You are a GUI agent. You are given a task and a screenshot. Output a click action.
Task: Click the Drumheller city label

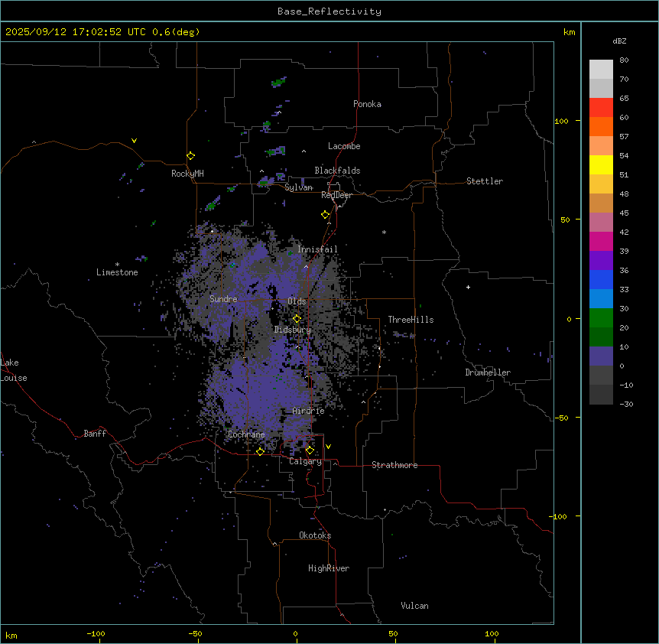488,372
